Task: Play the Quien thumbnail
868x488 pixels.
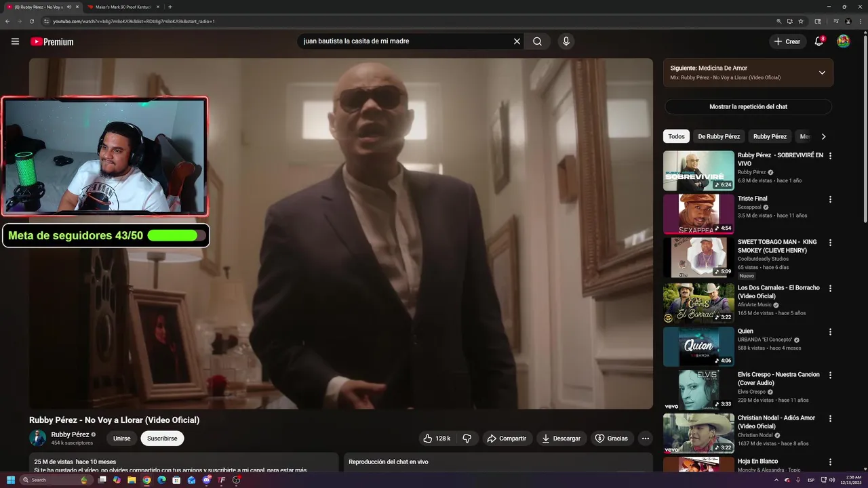Action: (698, 347)
